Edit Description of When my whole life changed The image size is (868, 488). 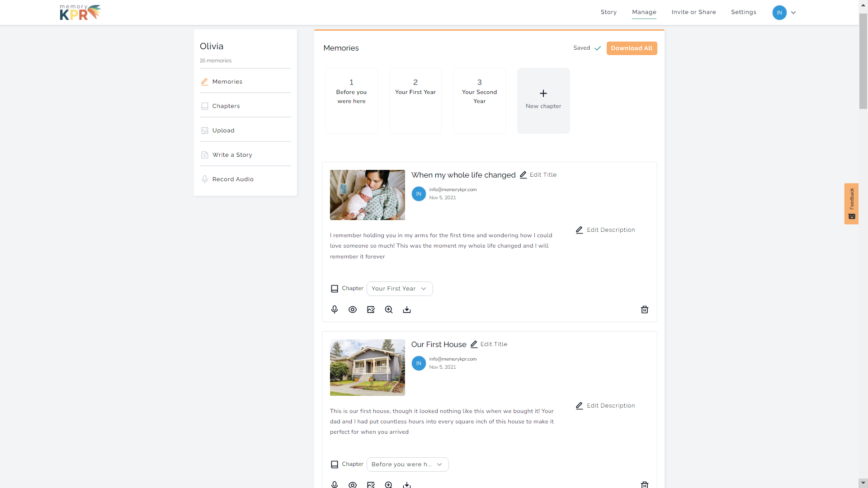pos(605,230)
